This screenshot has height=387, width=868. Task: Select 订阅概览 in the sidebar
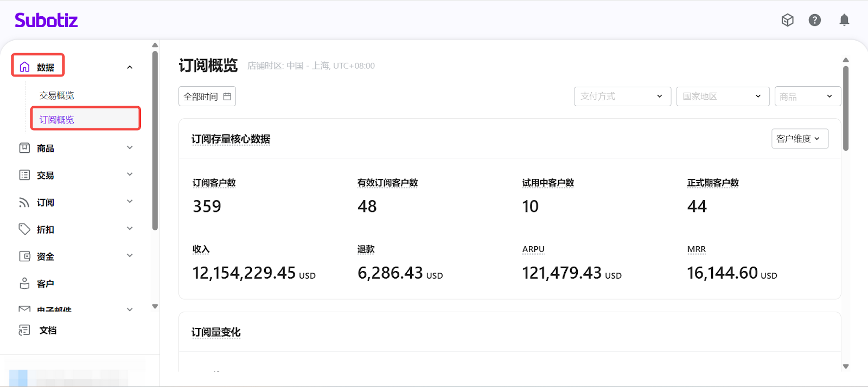(x=57, y=119)
